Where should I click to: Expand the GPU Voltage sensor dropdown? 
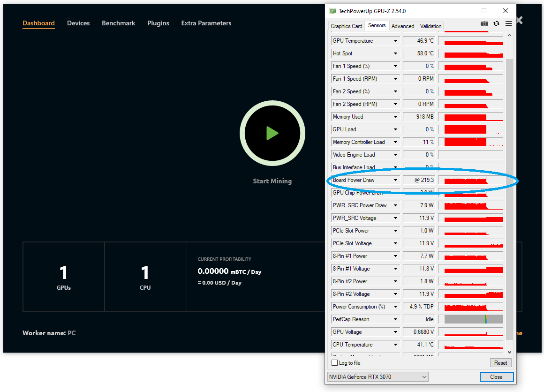395,332
